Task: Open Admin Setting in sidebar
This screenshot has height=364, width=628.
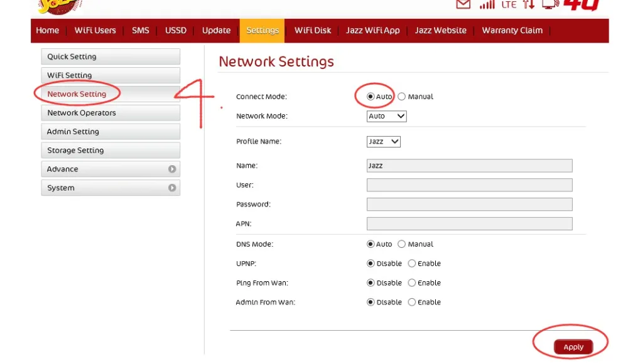Action: coord(111,132)
